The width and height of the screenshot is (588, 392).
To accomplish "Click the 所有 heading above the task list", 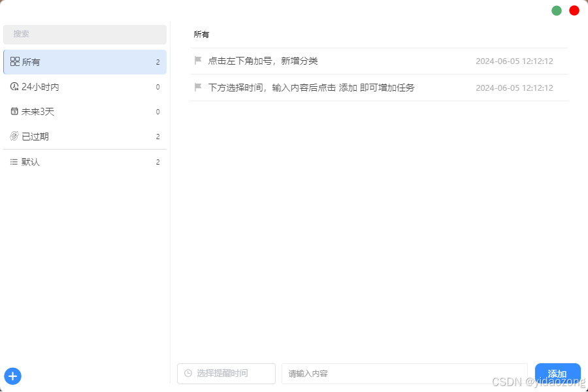I will click(201, 35).
